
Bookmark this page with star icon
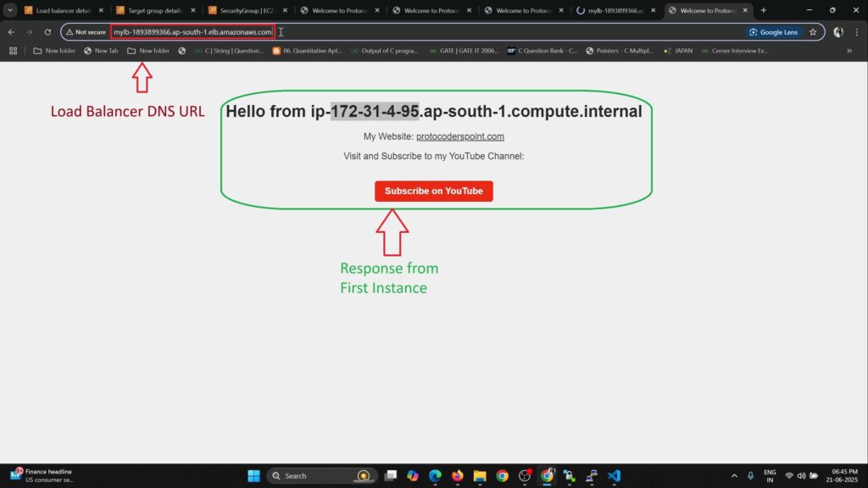click(813, 32)
